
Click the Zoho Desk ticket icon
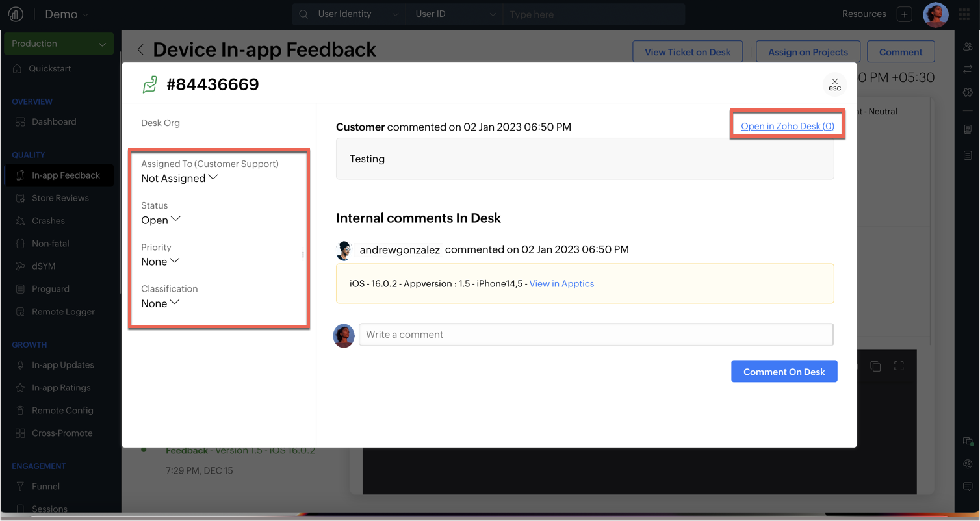pyautogui.click(x=150, y=84)
